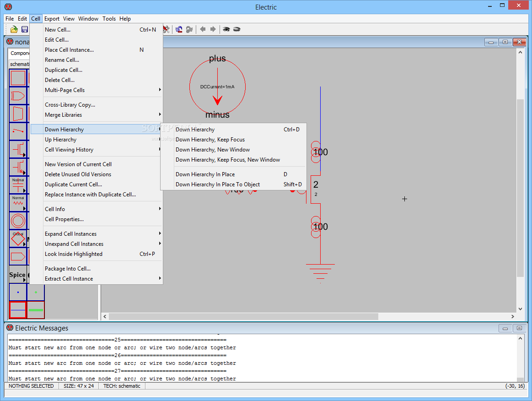Switch to the Components tab
Image resolution: width=532 pixels, height=401 pixels.
tap(19, 53)
